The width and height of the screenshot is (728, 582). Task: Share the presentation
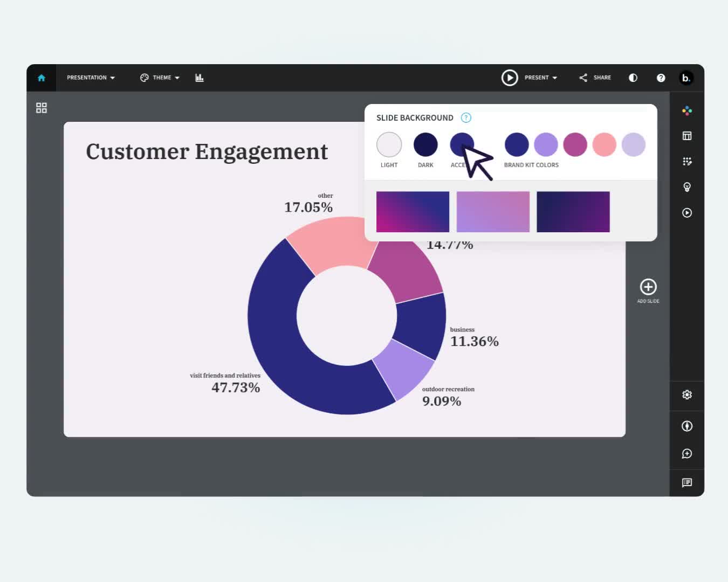click(x=595, y=78)
